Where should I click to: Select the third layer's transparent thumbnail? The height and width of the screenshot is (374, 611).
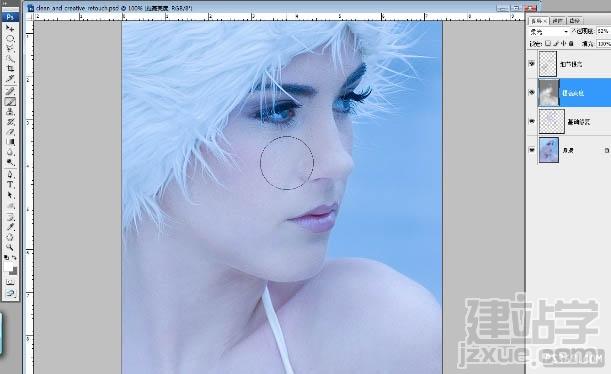551,122
